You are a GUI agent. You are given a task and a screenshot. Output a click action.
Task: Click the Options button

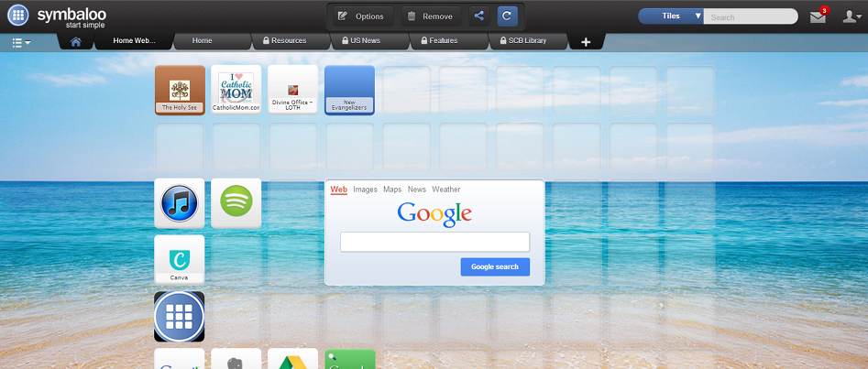[x=361, y=16]
